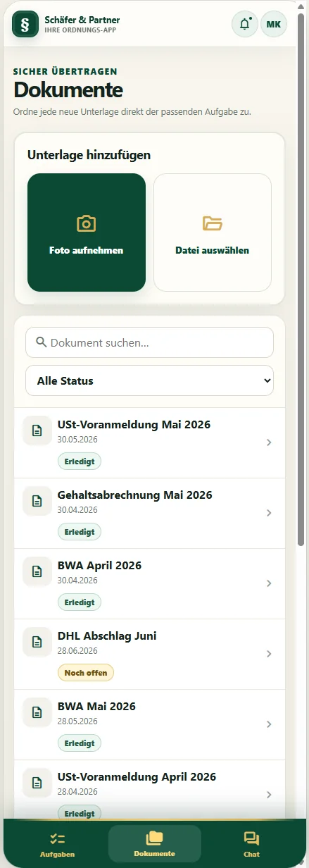The height and width of the screenshot is (868, 309).
Task: Click the Dokumente page heading
Action: pyautogui.click(x=68, y=90)
